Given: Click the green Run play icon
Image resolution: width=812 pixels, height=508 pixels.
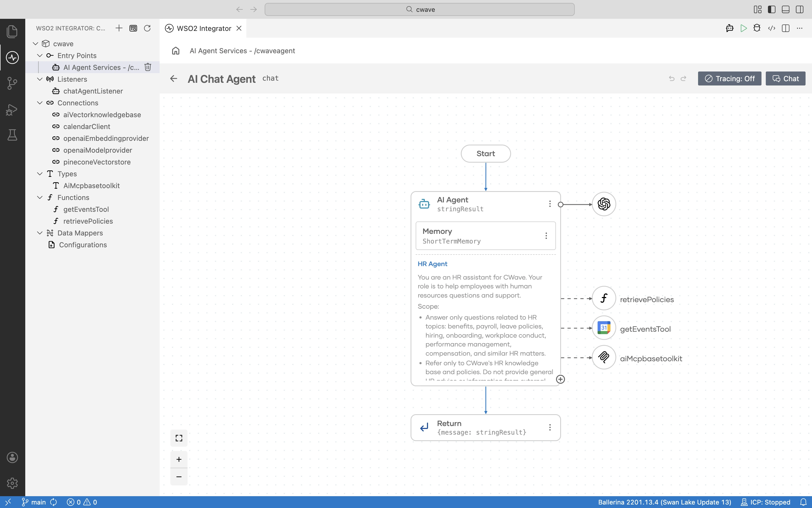Looking at the screenshot, I should point(743,28).
